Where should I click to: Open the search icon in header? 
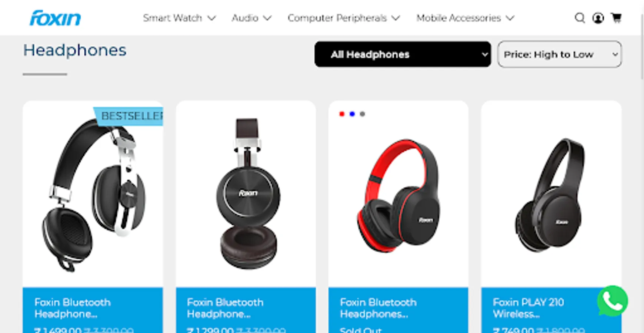click(580, 18)
